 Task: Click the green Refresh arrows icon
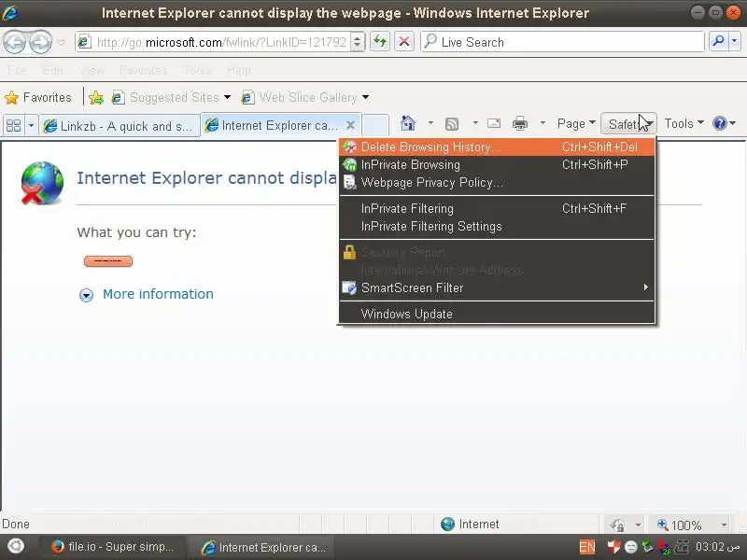click(380, 42)
